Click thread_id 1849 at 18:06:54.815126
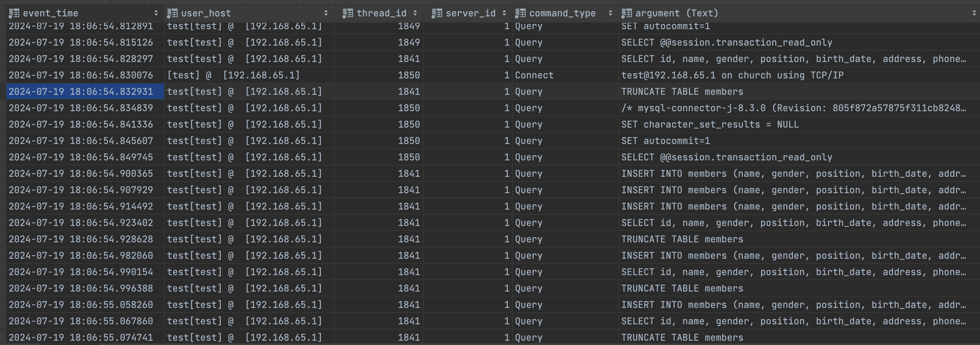 [378, 43]
